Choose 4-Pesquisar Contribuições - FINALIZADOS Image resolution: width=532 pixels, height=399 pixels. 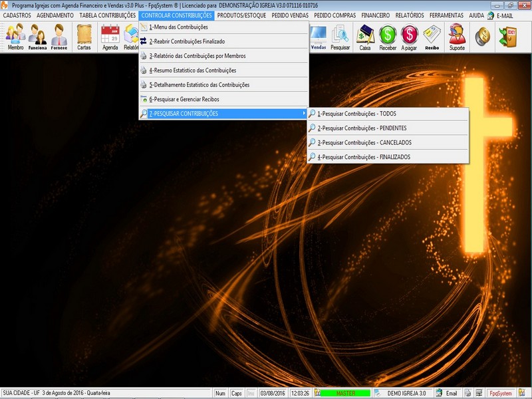[388, 157]
